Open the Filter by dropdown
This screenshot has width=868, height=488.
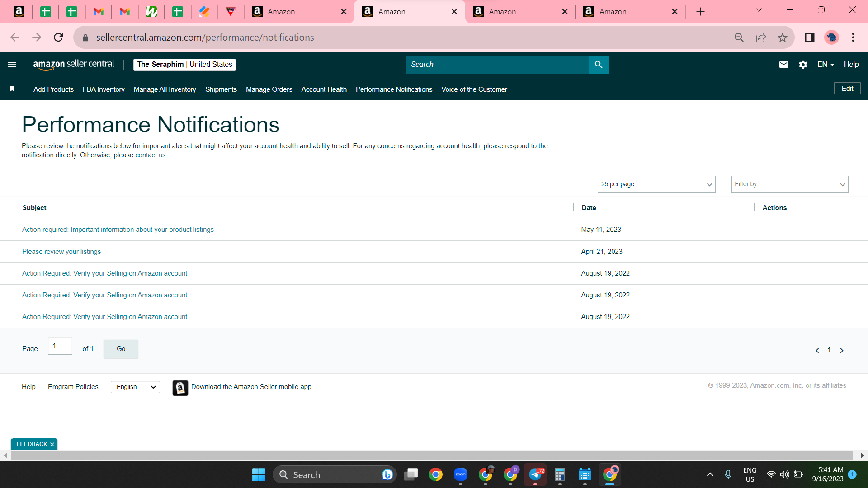point(790,184)
